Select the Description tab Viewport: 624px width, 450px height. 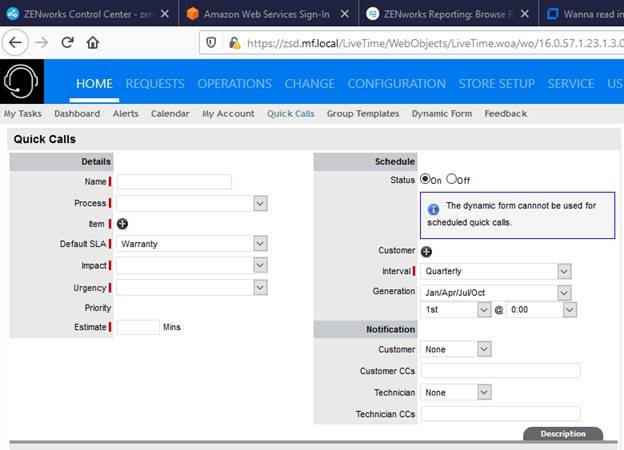coord(563,434)
